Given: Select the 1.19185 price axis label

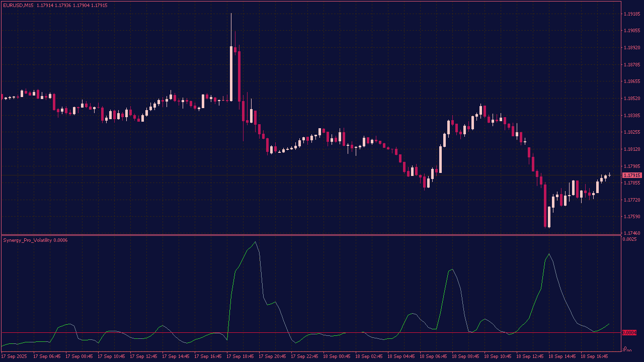Looking at the screenshot, I should click(631, 14).
